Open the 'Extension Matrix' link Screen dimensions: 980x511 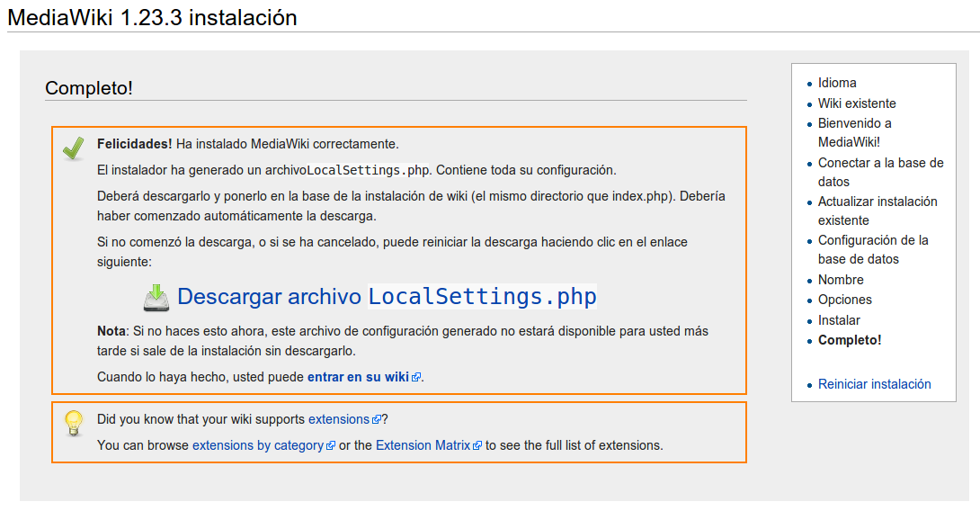tap(423, 445)
